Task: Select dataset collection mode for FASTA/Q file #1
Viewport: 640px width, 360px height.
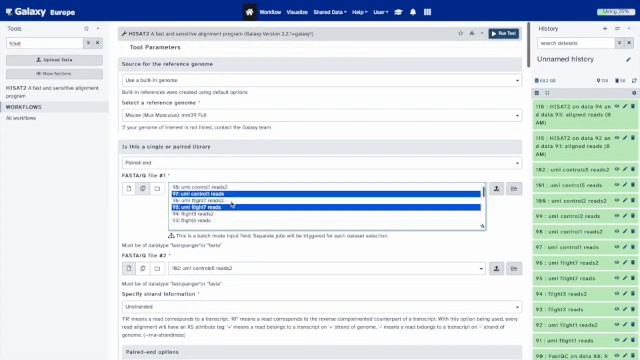Action: tap(157, 189)
